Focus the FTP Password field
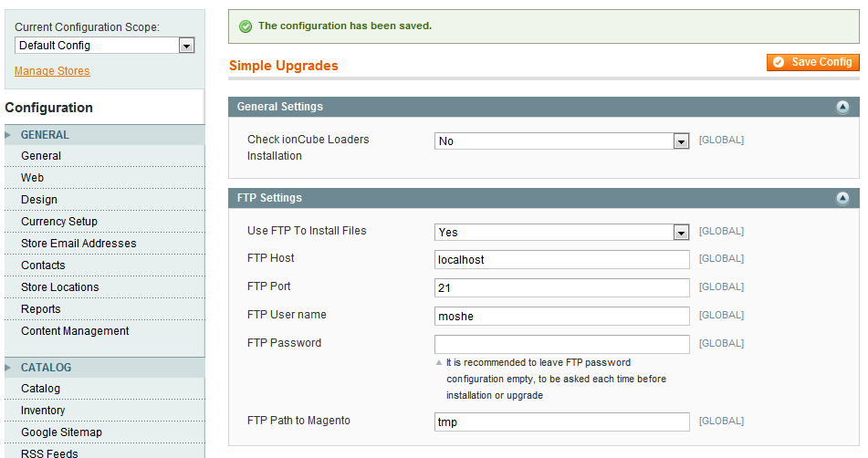This screenshot has width=868, height=458. click(x=562, y=344)
